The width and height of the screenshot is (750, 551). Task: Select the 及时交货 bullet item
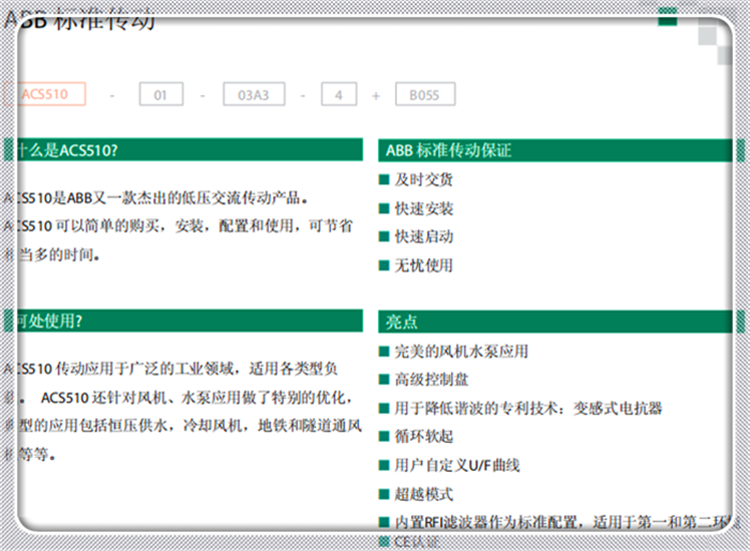click(x=416, y=180)
